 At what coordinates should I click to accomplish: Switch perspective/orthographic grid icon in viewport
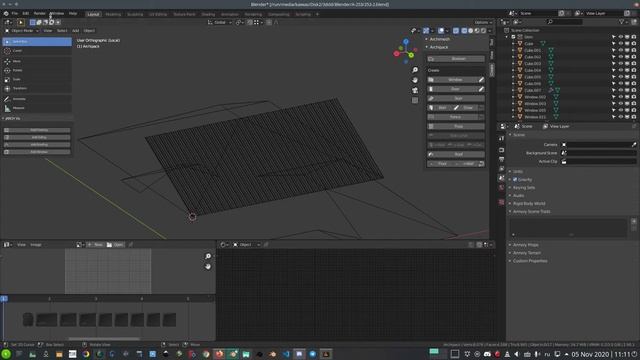pos(415,100)
